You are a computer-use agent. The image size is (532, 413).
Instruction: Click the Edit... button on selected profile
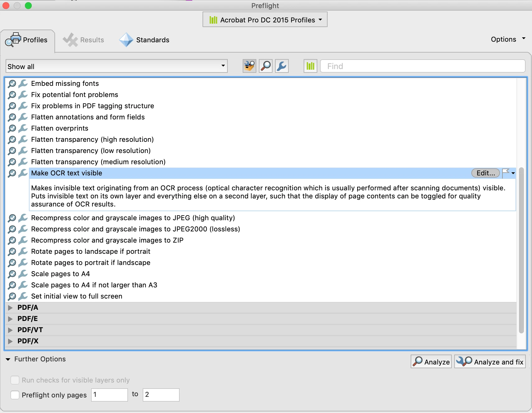point(486,173)
